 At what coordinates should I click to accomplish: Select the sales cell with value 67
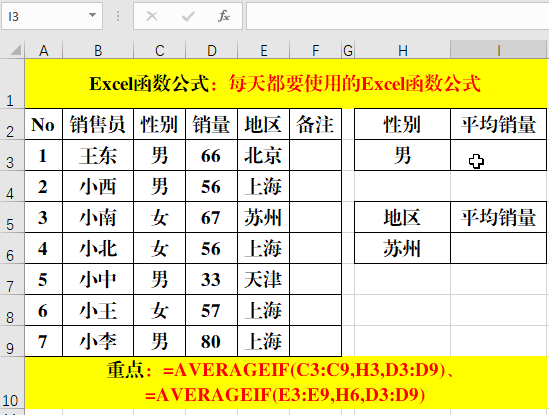(x=211, y=217)
